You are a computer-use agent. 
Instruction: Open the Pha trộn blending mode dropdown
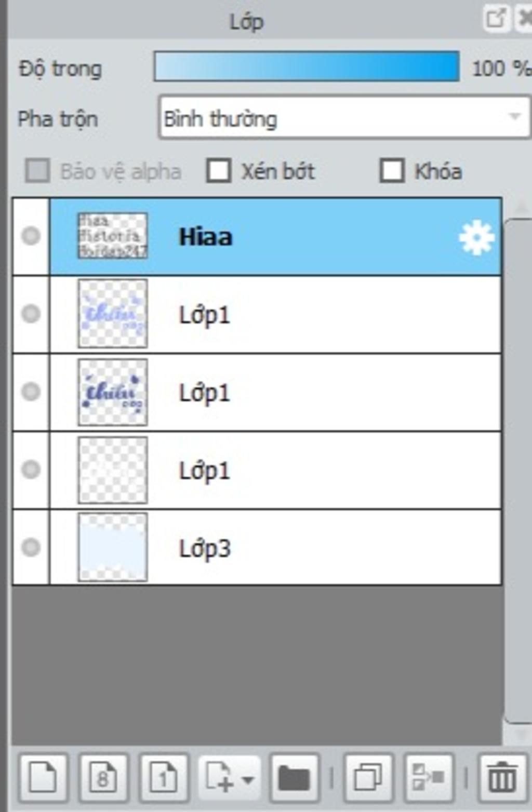(344, 117)
